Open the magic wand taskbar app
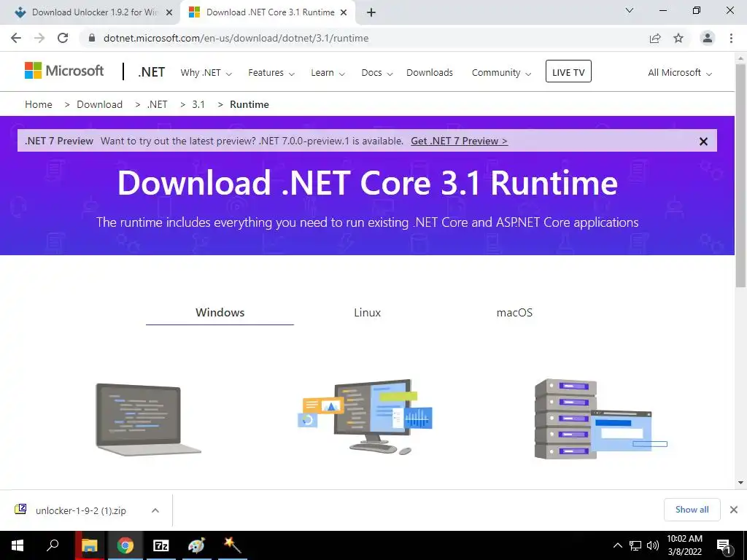The image size is (747, 560). tap(232, 545)
